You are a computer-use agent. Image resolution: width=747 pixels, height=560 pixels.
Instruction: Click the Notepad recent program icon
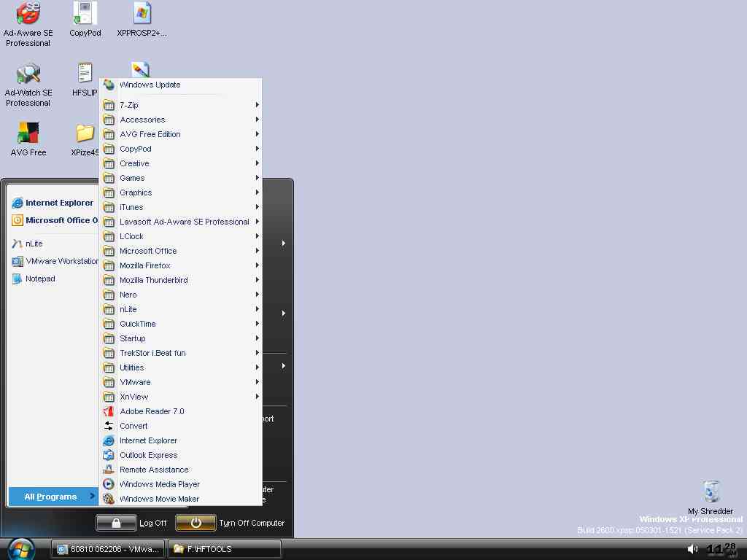click(18, 279)
